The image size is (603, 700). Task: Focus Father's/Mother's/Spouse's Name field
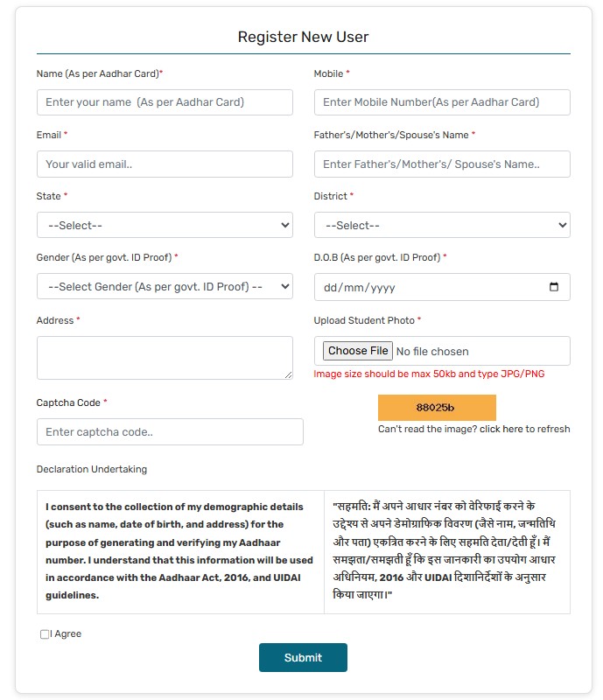[442, 164]
